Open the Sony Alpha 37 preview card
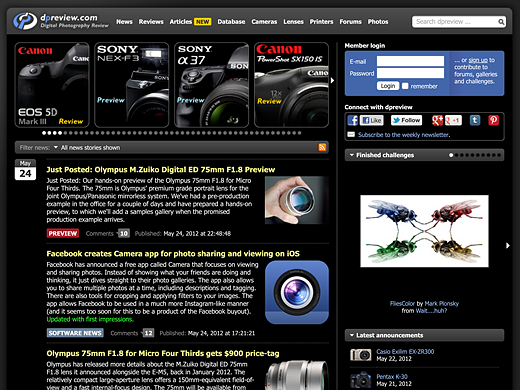520x390 pixels. (211, 85)
